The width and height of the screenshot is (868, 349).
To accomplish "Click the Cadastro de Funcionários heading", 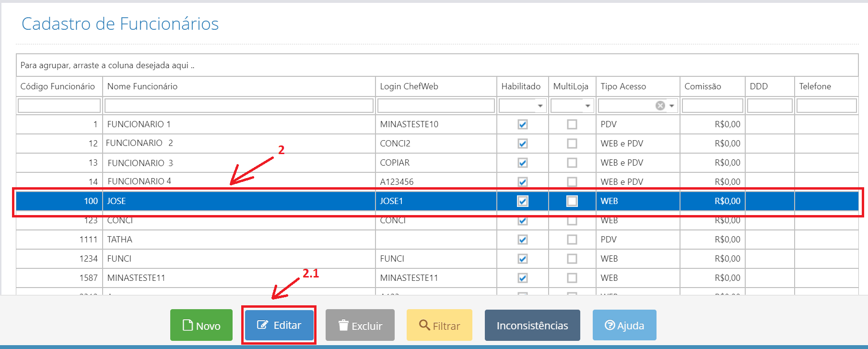I will coord(120,24).
